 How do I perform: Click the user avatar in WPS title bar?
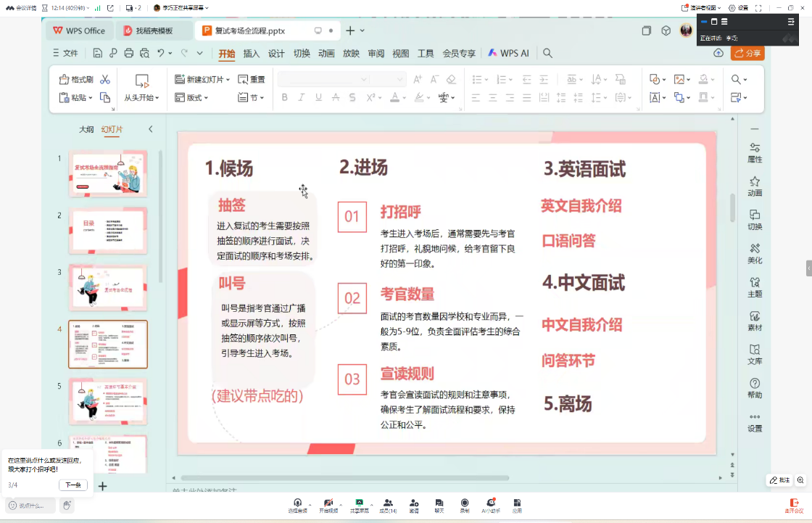click(x=686, y=30)
